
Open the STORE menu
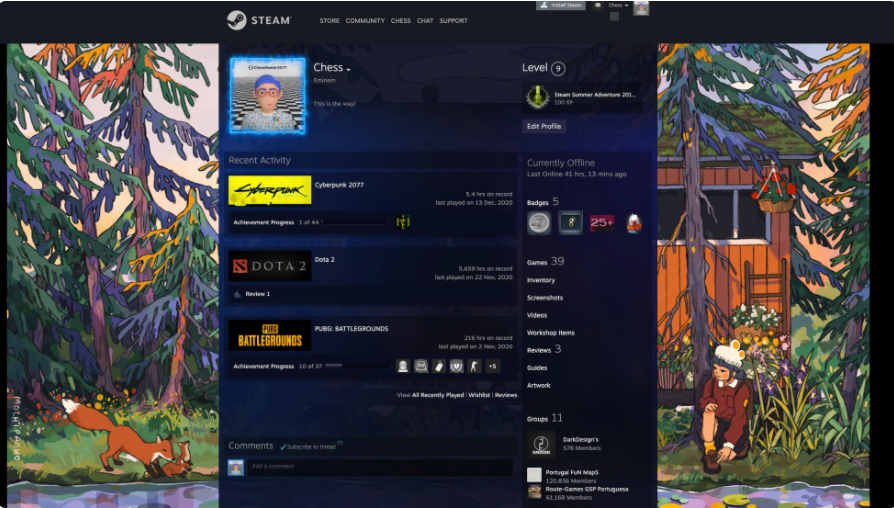330,21
